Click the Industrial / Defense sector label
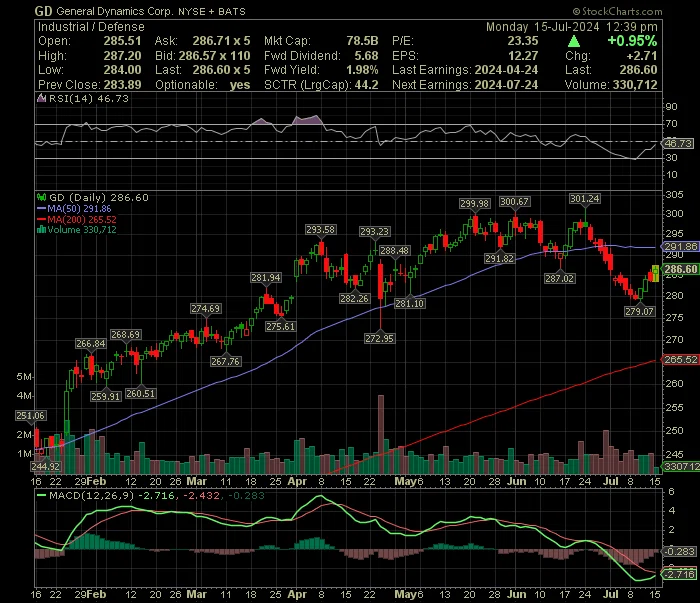Image resolution: width=700 pixels, height=603 pixels. tap(91, 27)
